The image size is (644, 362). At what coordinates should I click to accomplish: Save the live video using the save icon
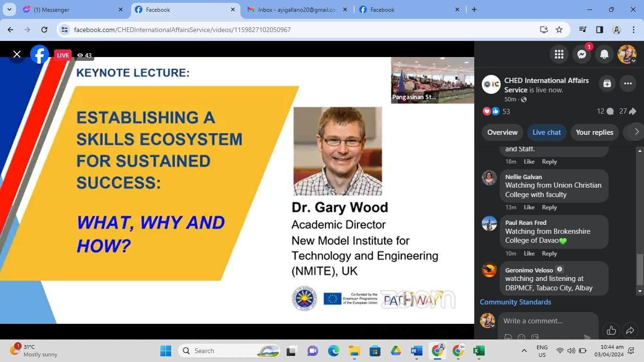point(607,84)
